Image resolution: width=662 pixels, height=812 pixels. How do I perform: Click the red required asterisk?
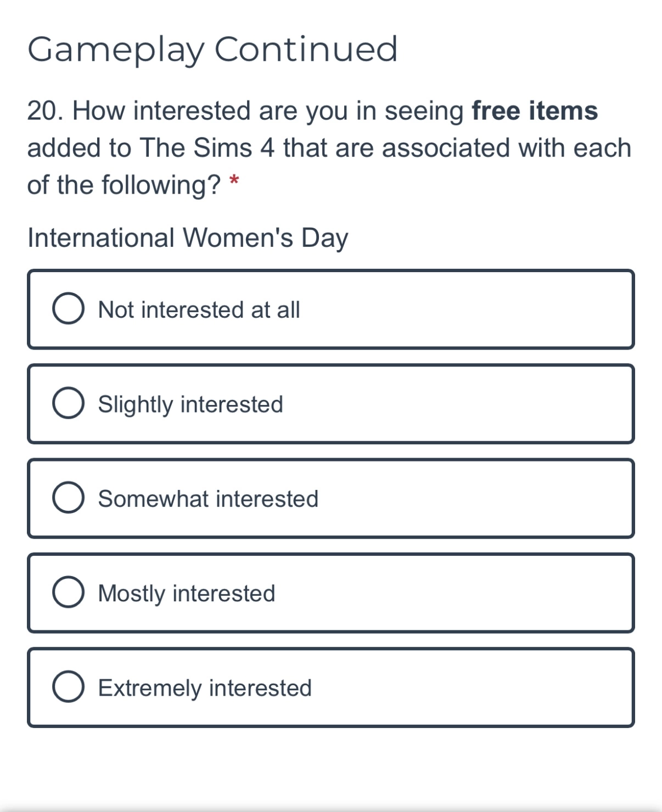coord(234,180)
